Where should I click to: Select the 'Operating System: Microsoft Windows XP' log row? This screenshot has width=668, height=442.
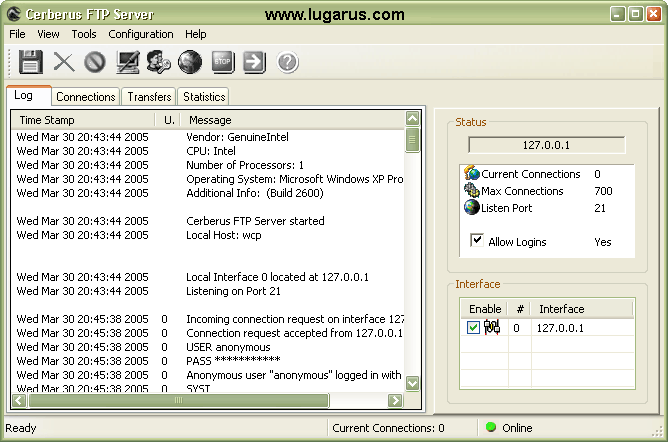pos(209,179)
